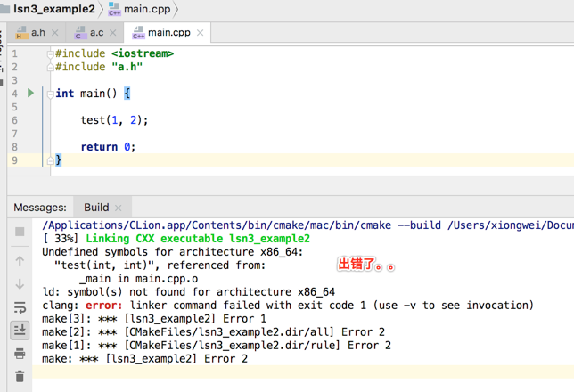The image size is (574, 392).
Task: Click line number 6 in the gutter
Action: pyautogui.click(x=14, y=120)
